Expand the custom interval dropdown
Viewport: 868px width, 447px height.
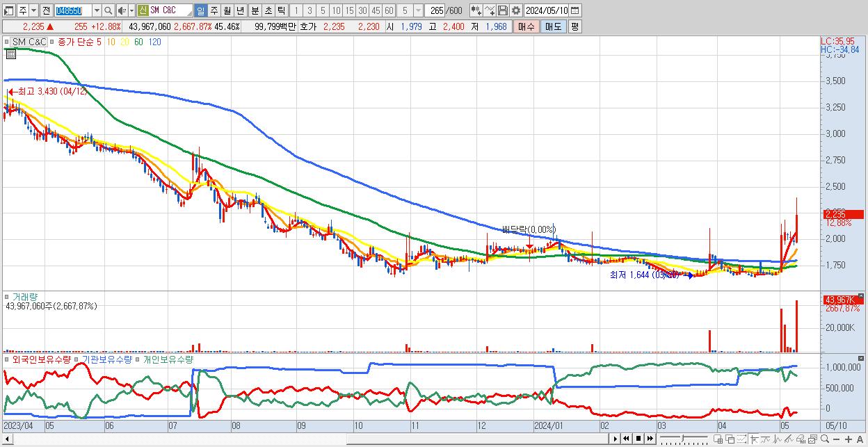coord(418,10)
